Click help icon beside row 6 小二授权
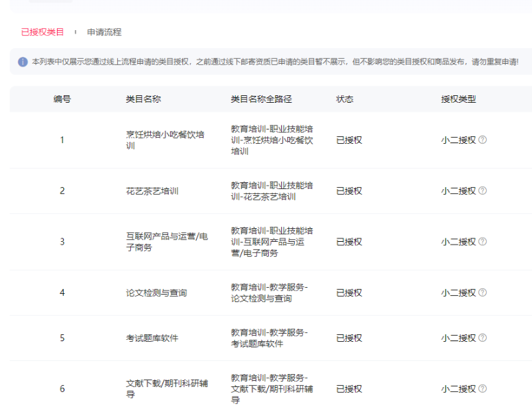The height and width of the screenshot is (409, 532). 483,388
